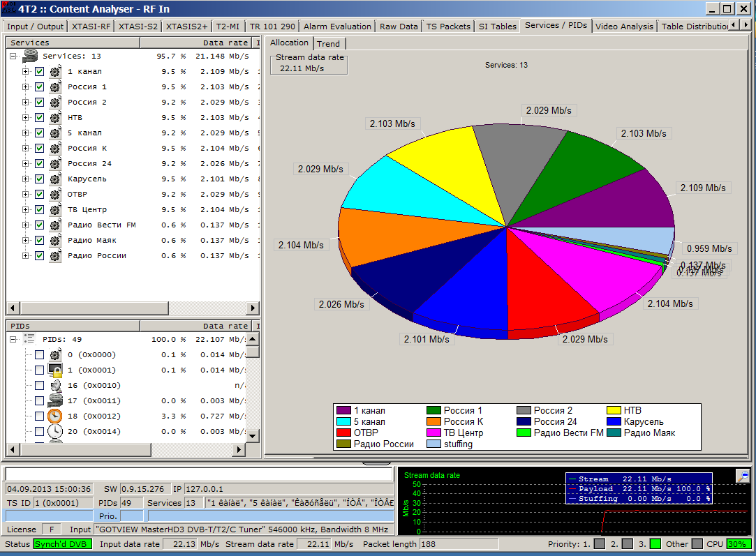Enable the checkbox for PID 0 (0x0000)
The image size is (756, 556).
coord(40,355)
